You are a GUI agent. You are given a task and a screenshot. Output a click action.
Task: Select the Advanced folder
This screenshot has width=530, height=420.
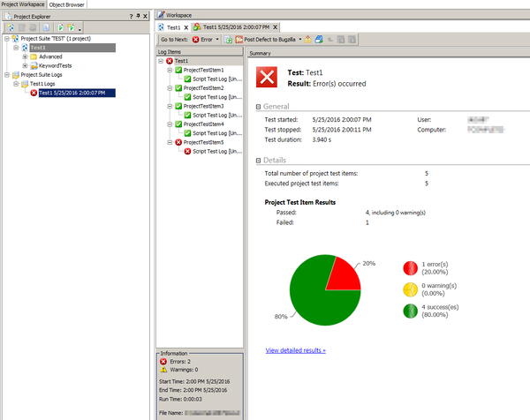click(50, 56)
